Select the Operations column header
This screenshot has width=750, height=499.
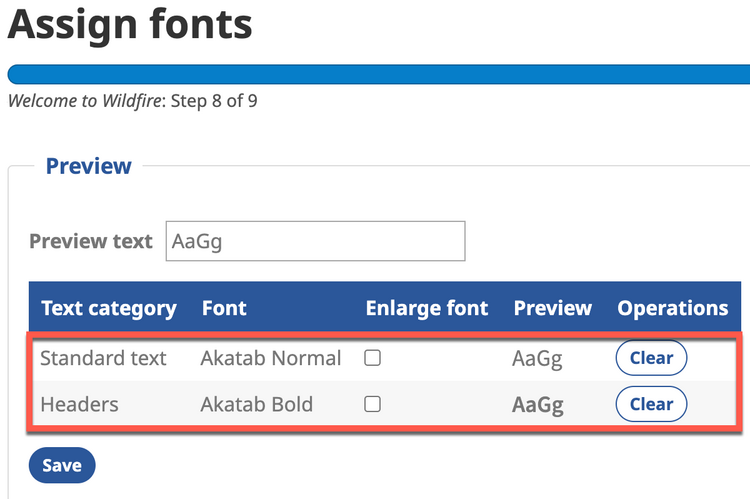pos(673,308)
